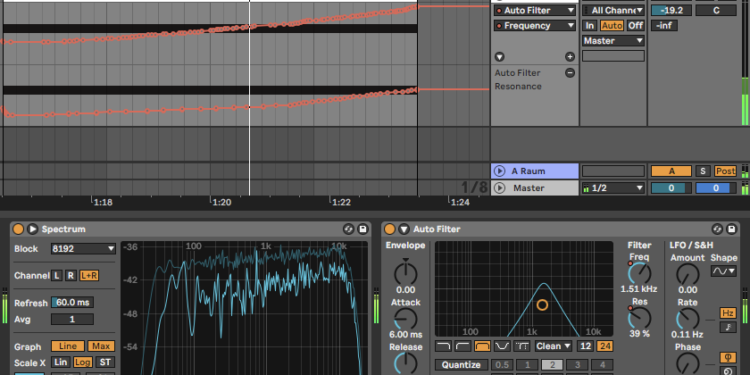Click the track pan C field

[716, 10]
